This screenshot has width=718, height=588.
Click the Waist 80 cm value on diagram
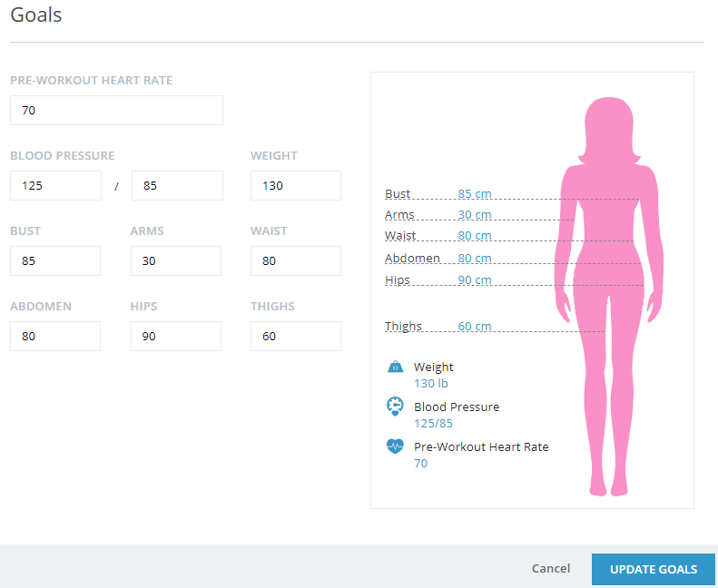pos(475,236)
